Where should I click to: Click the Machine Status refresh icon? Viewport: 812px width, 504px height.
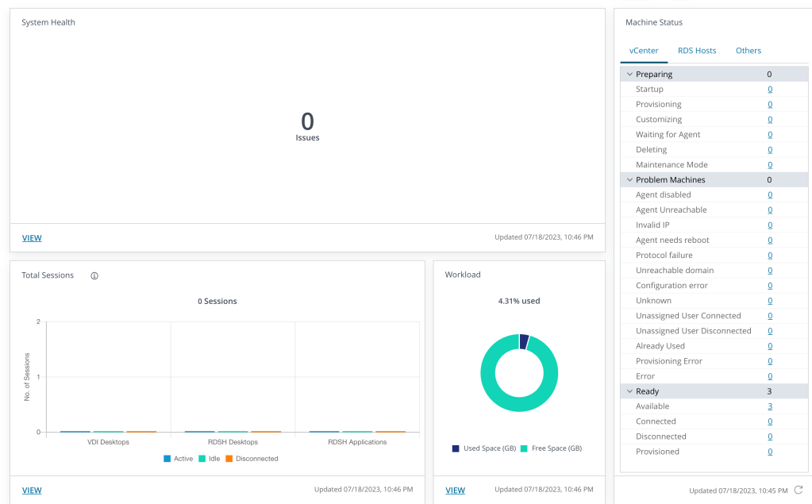[x=799, y=490]
